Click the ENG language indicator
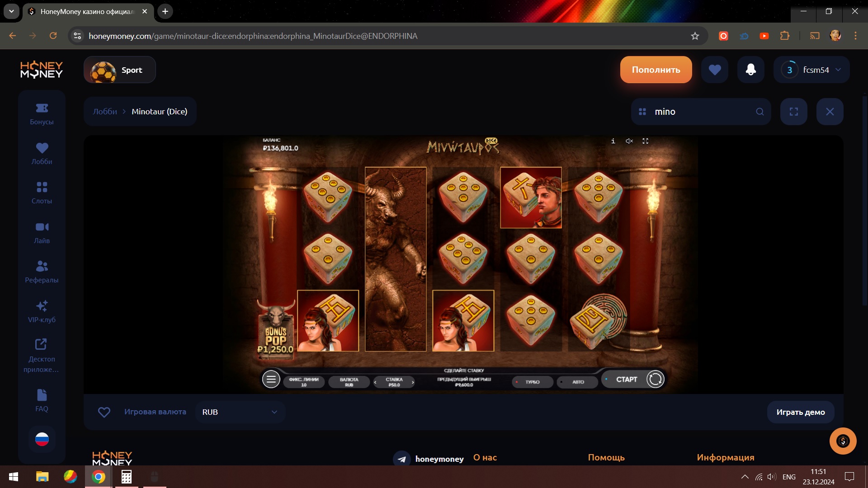The height and width of the screenshot is (488, 868). tap(789, 477)
